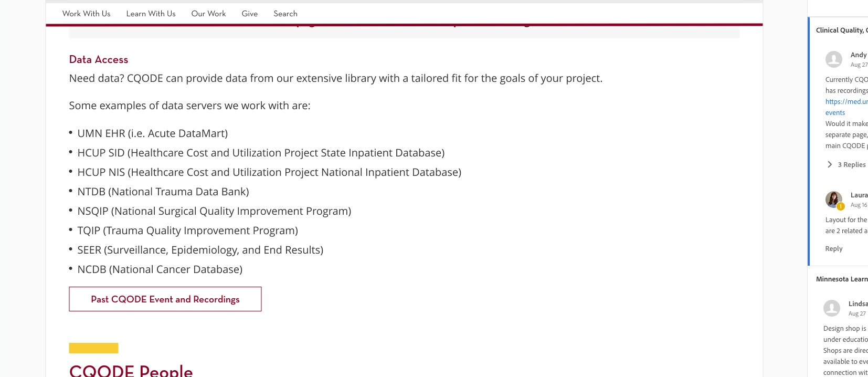Click the Data Access heading
Screen dimensions: 868x377
99,60
